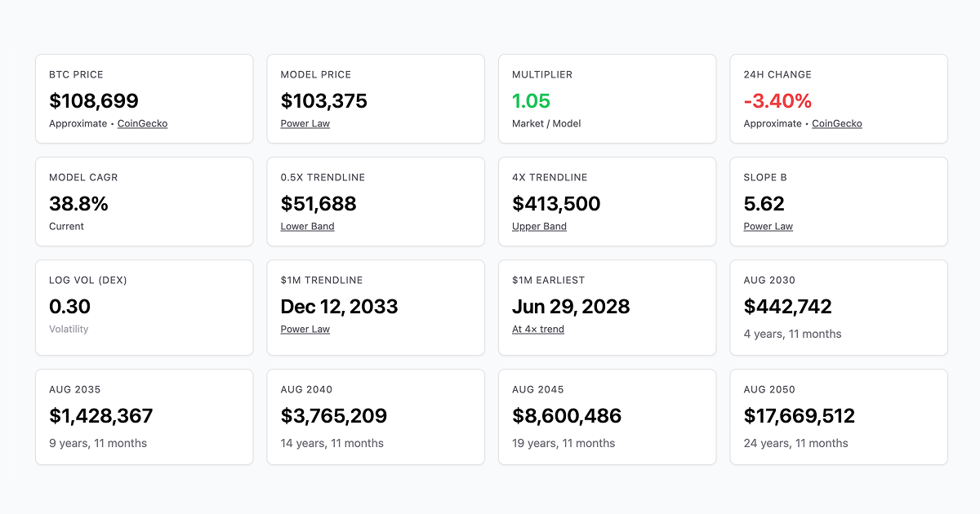Open the Power Law link under Slope B
The image size is (980, 514).
[768, 227]
